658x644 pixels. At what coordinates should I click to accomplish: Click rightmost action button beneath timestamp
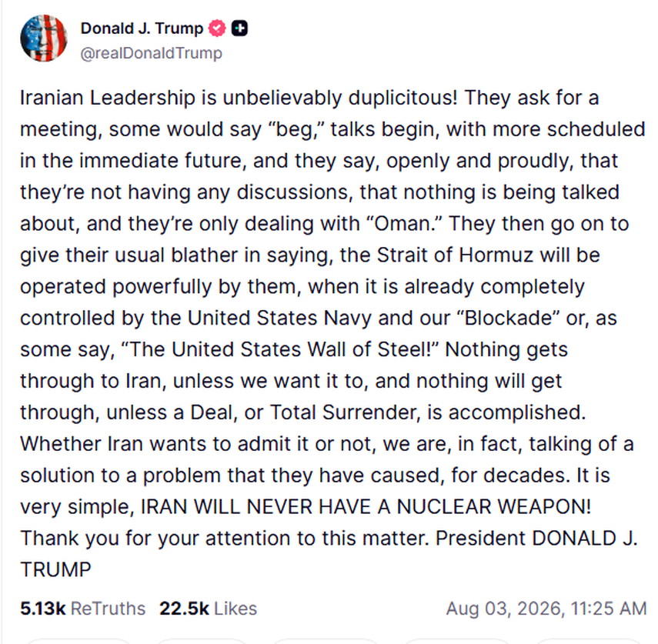pyautogui.click(x=586, y=641)
